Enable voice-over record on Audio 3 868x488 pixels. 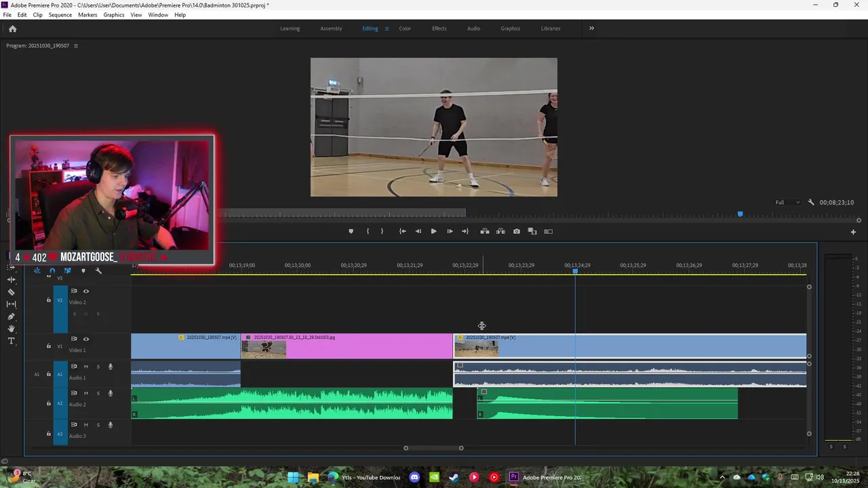pos(110,425)
